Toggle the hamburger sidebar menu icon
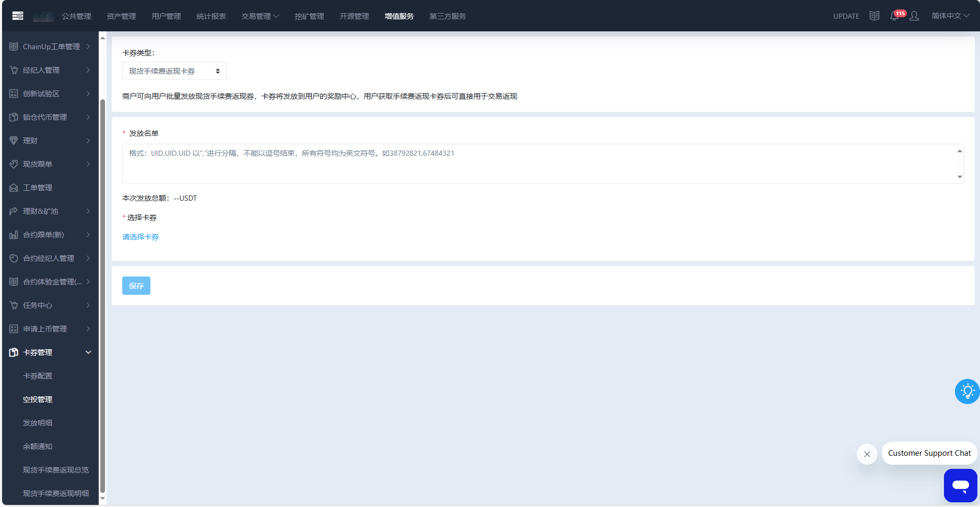The image size is (980, 507). 18,16
